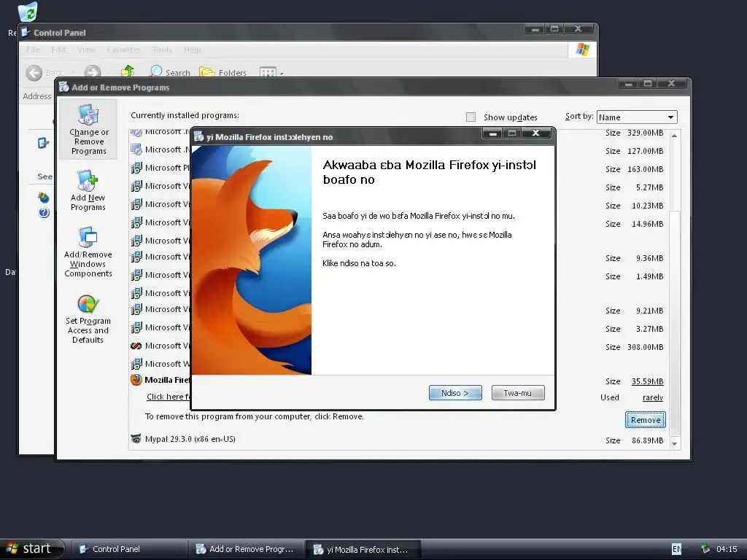
Task: Click Search in Control Panel toolbar
Action: pyautogui.click(x=170, y=72)
